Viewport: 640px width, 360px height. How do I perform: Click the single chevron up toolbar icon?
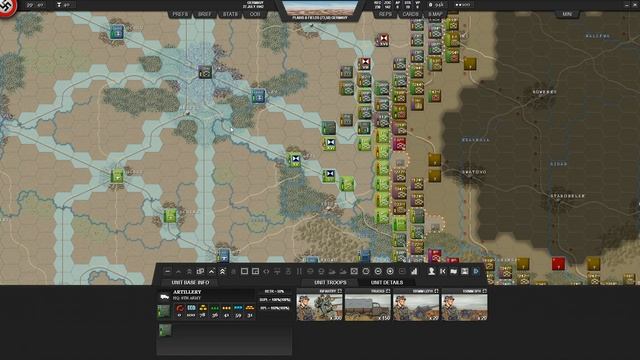pos(211,271)
